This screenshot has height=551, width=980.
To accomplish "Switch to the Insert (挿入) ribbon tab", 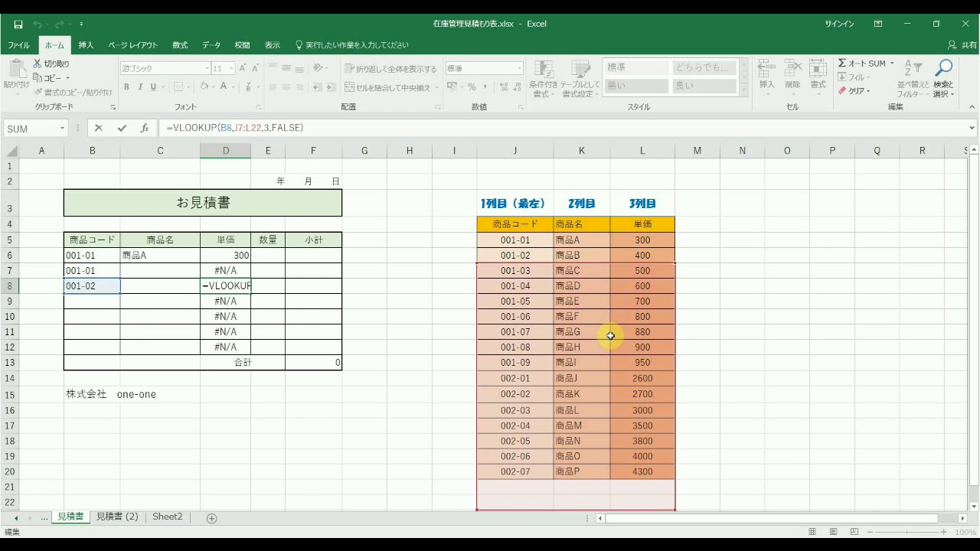I will (x=86, y=45).
